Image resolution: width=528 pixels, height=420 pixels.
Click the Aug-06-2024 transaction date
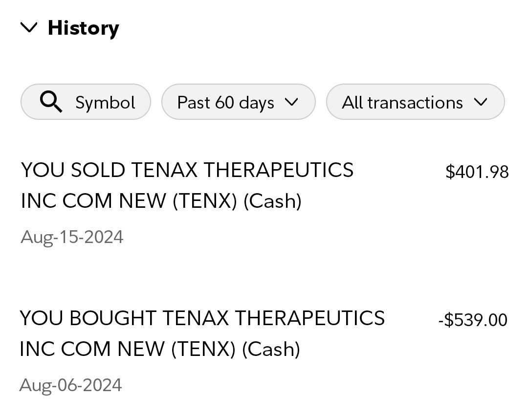(x=70, y=385)
